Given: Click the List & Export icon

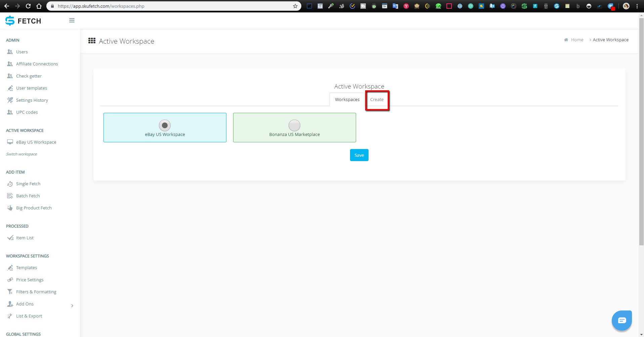Looking at the screenshot, I should pos(10,316).
